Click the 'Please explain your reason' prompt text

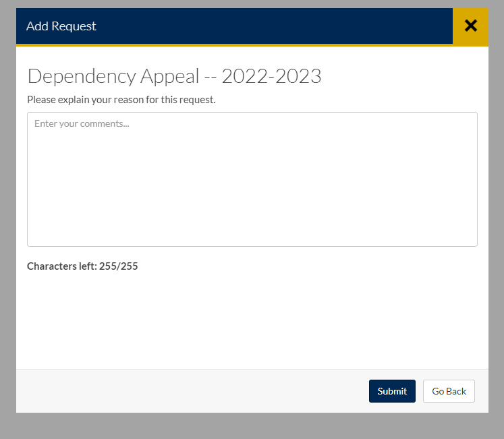tap(121, 100)
